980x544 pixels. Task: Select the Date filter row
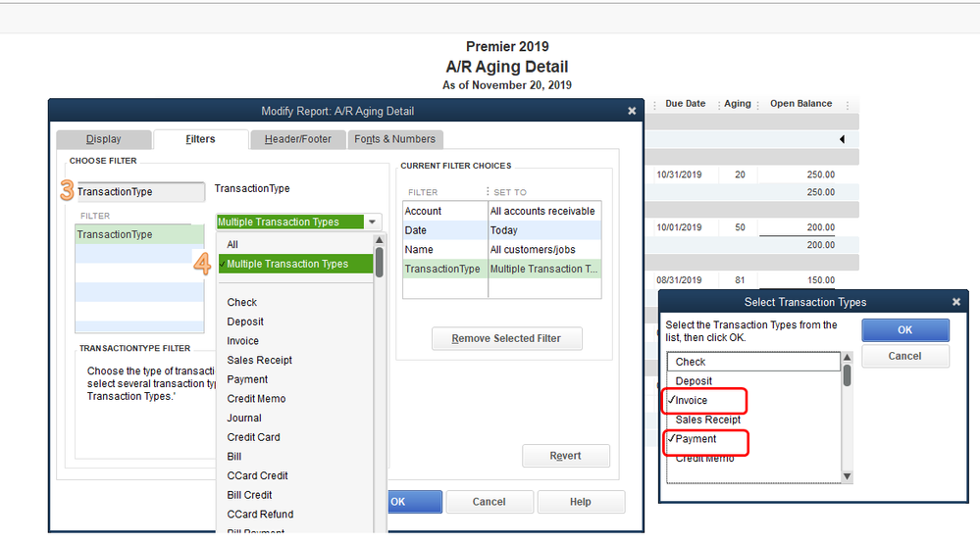coord(502,230)
